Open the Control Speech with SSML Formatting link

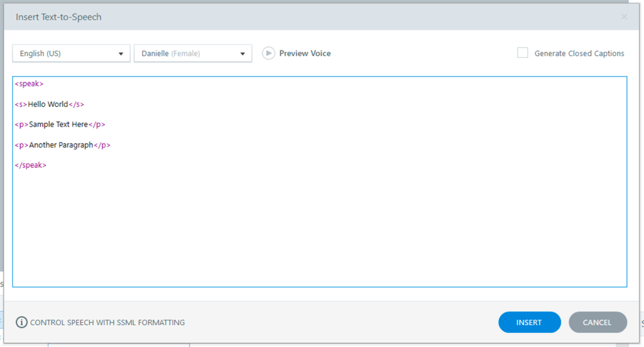coord(107,323)
